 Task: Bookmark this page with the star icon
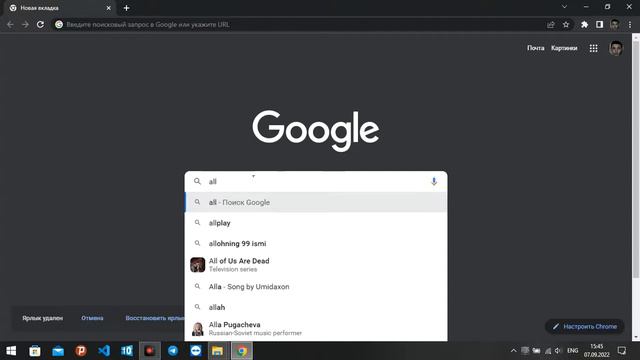566,24
